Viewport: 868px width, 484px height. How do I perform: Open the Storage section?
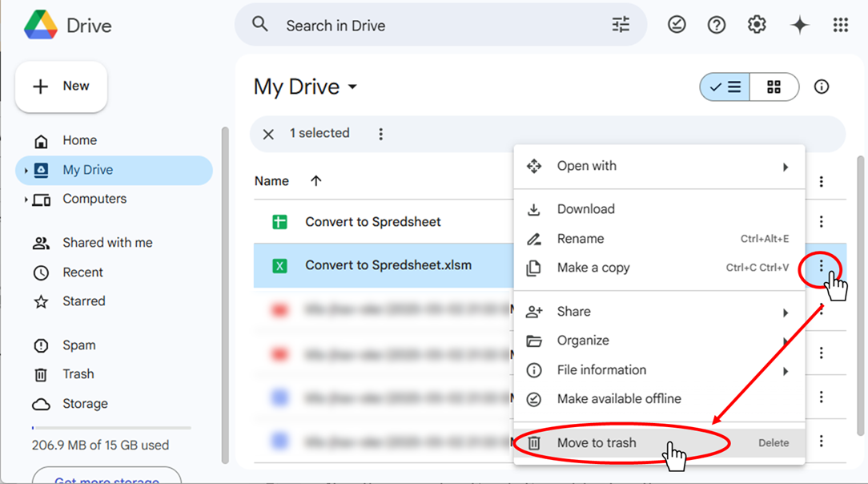85,404
